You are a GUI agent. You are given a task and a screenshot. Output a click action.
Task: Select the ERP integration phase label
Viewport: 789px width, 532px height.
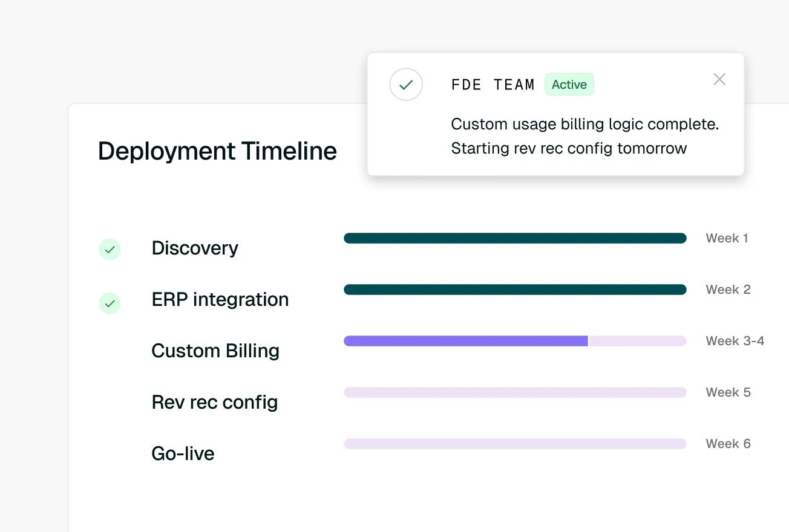[x=220, y=299]
